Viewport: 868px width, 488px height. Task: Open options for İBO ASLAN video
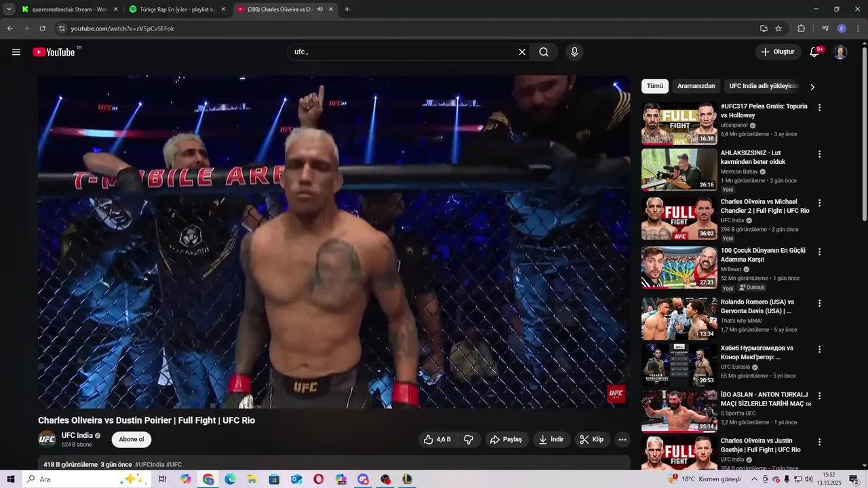[x=819, y=395]
